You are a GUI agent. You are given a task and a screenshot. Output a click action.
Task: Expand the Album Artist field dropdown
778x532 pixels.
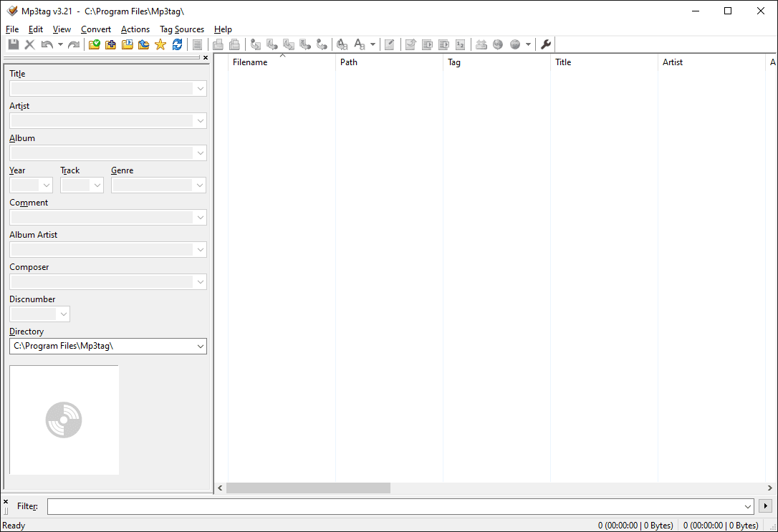pyautogui.click(x=200, y=250)
